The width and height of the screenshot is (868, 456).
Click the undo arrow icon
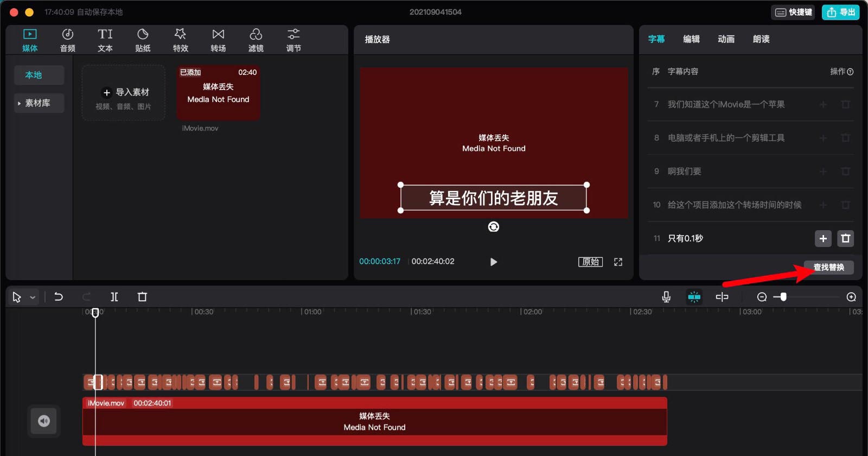59,297
